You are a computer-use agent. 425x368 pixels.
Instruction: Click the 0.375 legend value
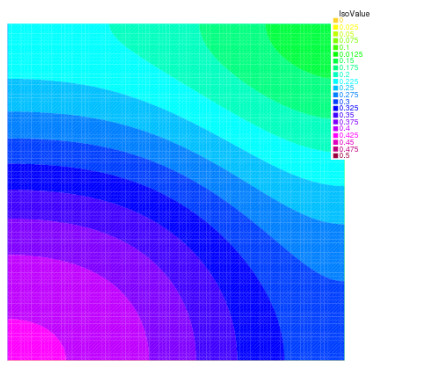pos(349,122)
